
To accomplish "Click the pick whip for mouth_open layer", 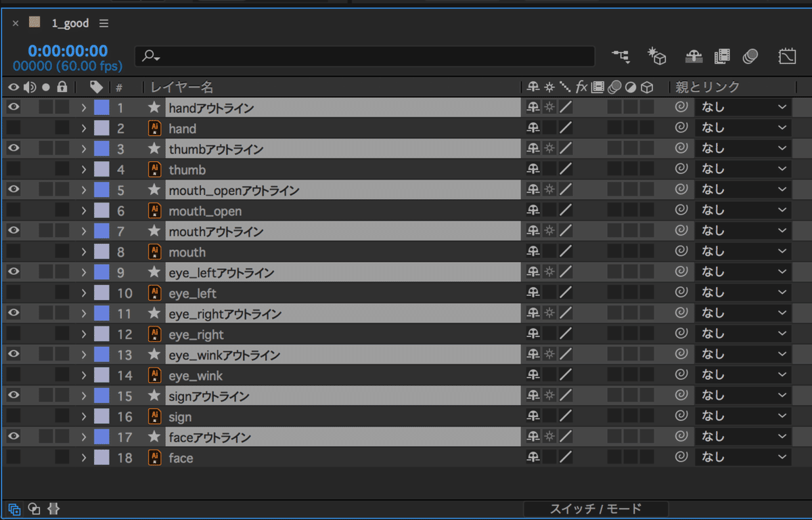I will point(681,211).
